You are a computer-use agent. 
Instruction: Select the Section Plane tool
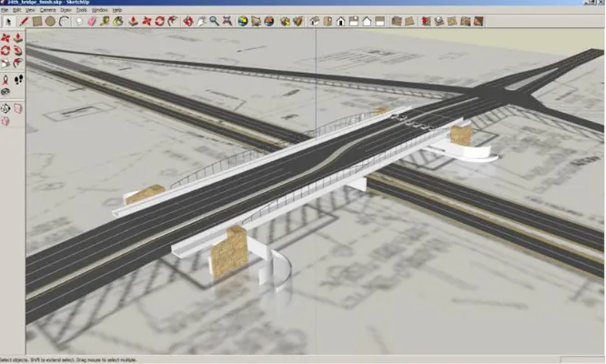(x=5, y=108)
